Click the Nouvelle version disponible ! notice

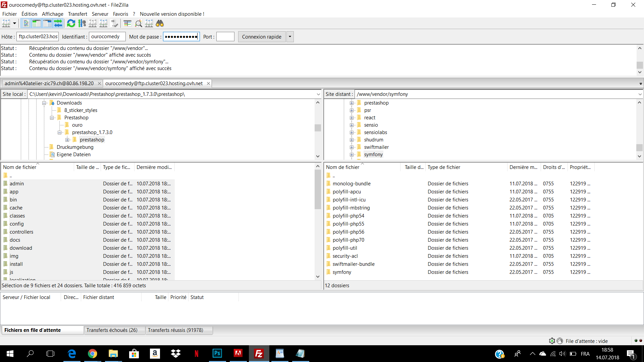coord(172,14)
